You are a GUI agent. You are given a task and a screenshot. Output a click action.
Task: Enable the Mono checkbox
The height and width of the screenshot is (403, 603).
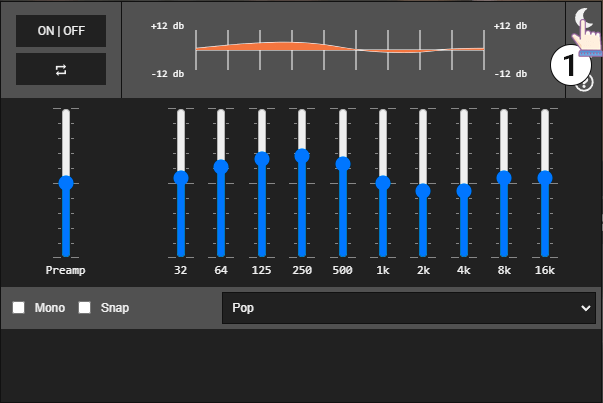point(18,308)
